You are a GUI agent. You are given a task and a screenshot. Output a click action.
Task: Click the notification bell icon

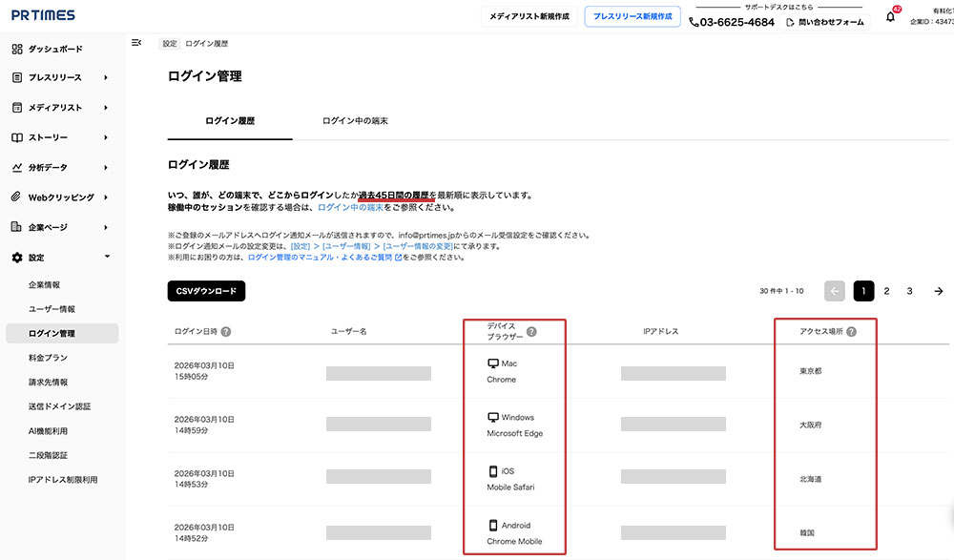click(x=890, y=17)
